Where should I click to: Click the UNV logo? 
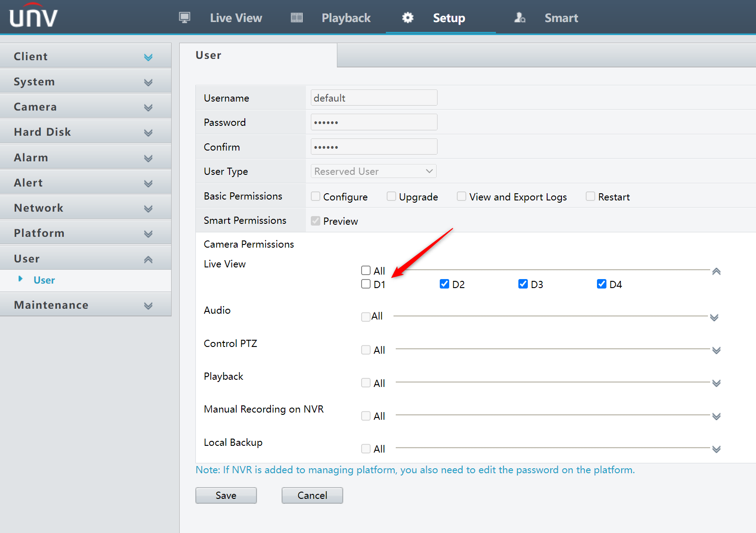coord(34,17)
